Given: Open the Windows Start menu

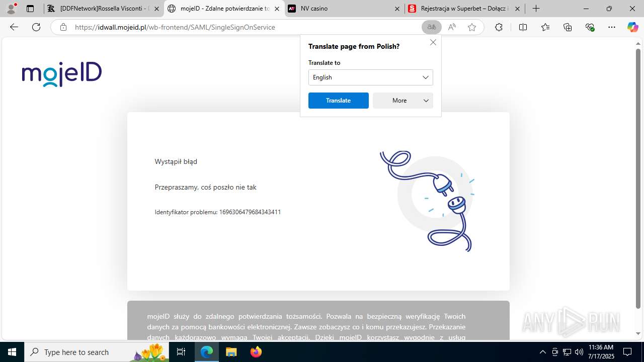Looking at the screenshot, I should click(x=12, y=352).
